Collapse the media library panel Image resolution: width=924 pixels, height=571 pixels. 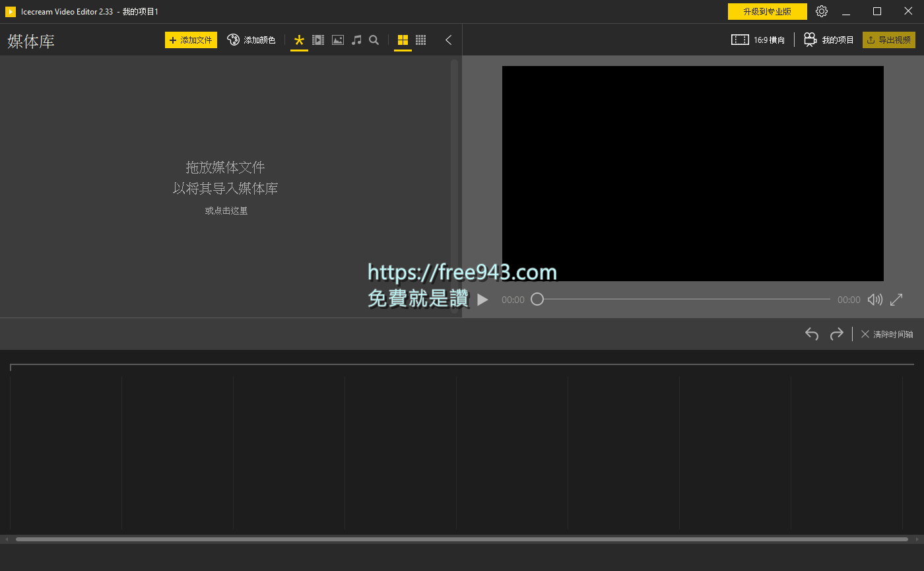(448, 40)
